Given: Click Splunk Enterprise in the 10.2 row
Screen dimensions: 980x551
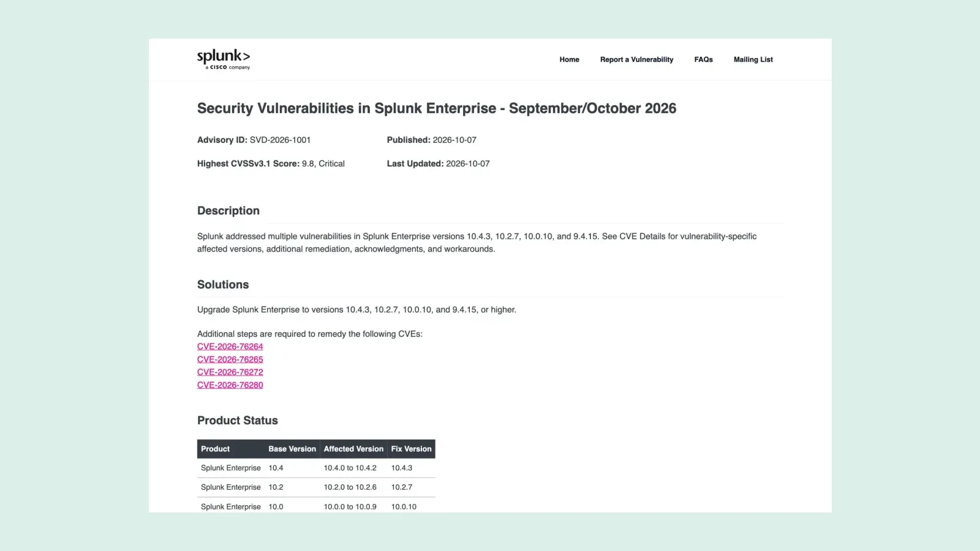Looking at the screenshot, I should [231, 487].
